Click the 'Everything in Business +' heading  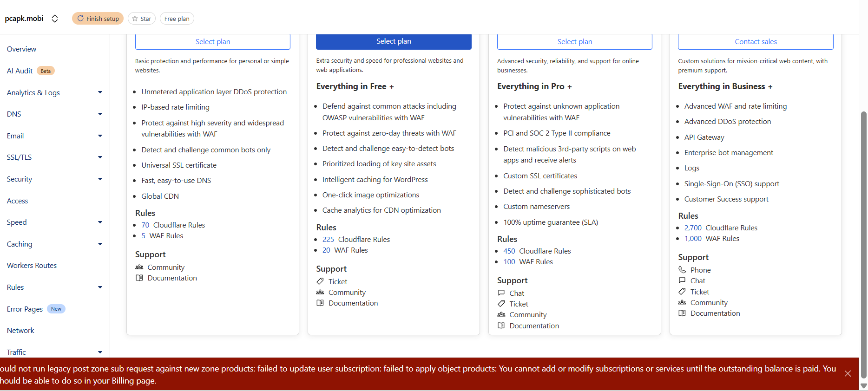click(x=725, y=86)
